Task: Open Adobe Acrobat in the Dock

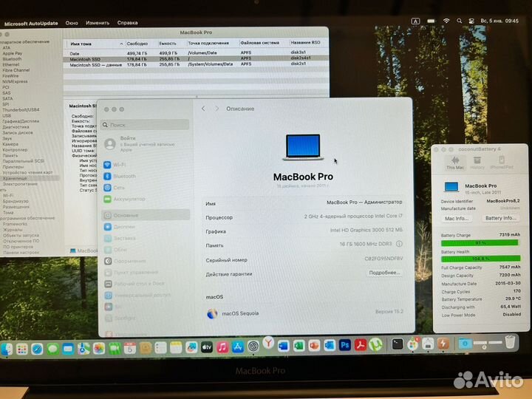Action: pos(361,345)
